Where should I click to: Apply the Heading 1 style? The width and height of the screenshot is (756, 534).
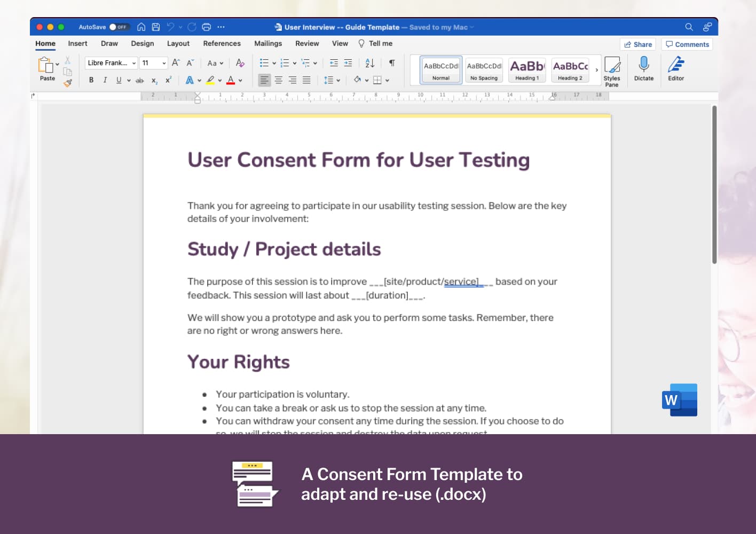(527, 70)
